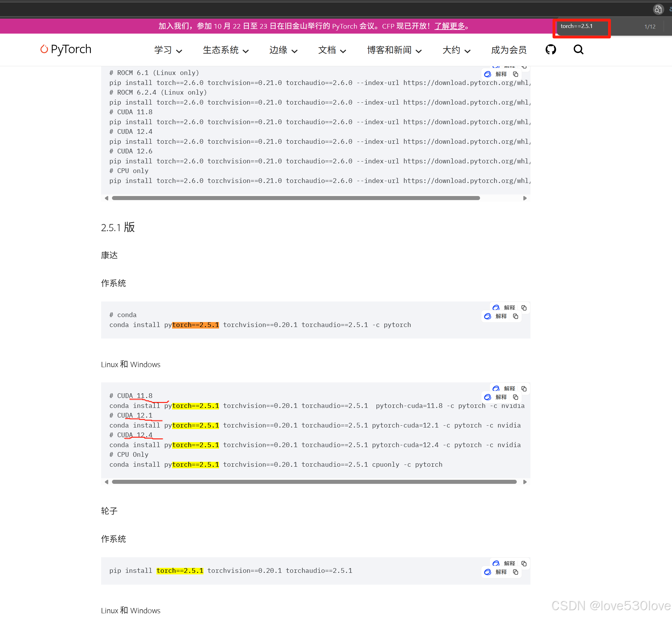This screenshot has height=617, width=672.
Task: Click the CUDA block horizontal scrollbar thumb
Action: pyautogui.click(x=314, y=482)
